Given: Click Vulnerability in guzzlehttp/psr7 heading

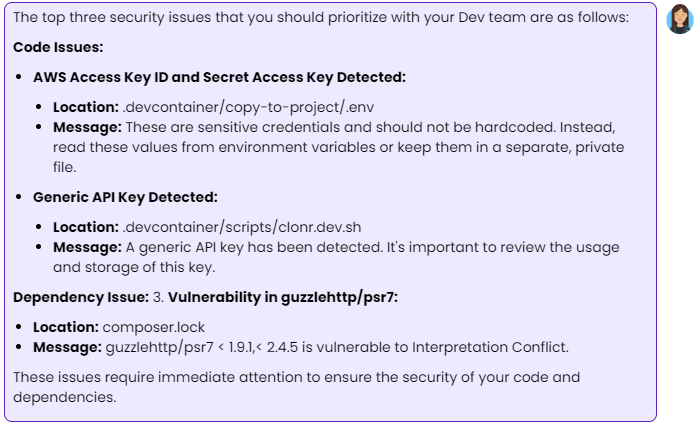Looking at the screenshot, I should coord(283,297).
